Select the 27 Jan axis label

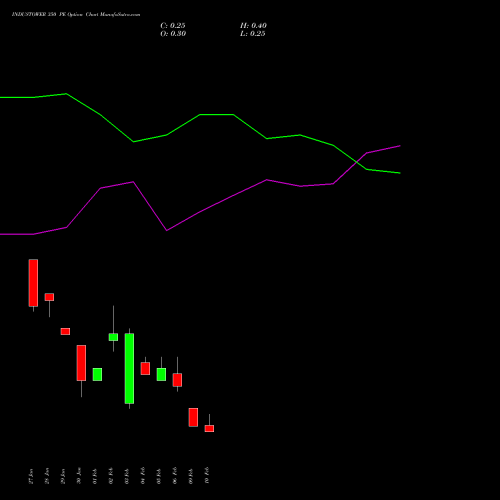31,476
